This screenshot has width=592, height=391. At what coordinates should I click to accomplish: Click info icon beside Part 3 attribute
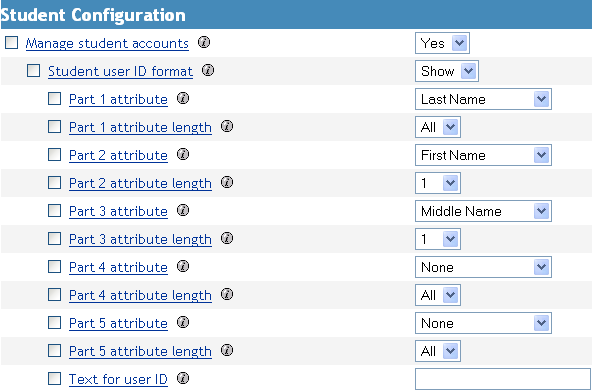click(183, 210)
